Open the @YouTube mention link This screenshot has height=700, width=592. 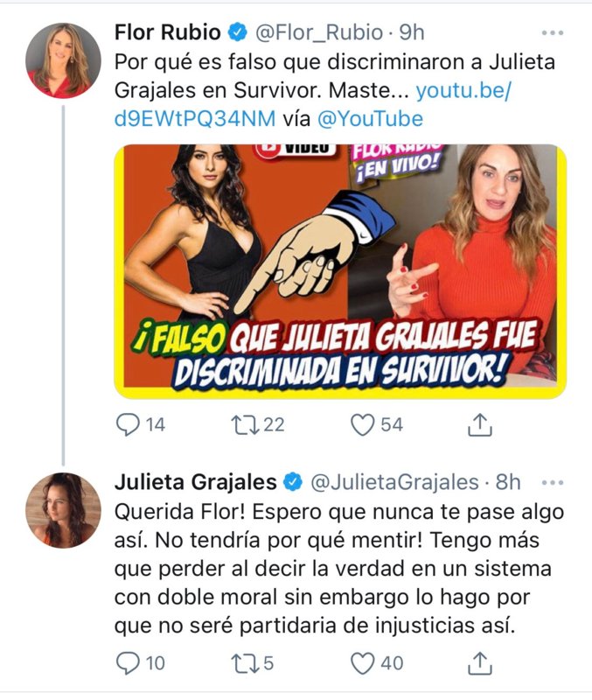click(x=370, y=119)
